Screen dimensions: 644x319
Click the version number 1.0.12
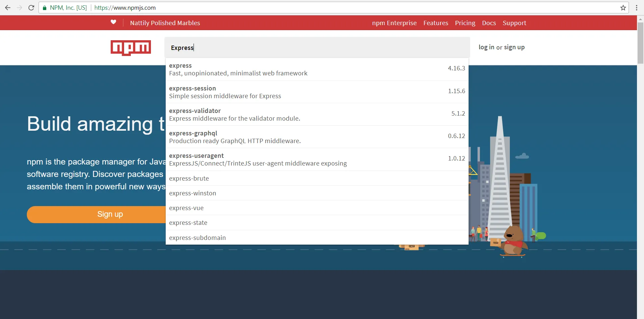pos(457,158)
